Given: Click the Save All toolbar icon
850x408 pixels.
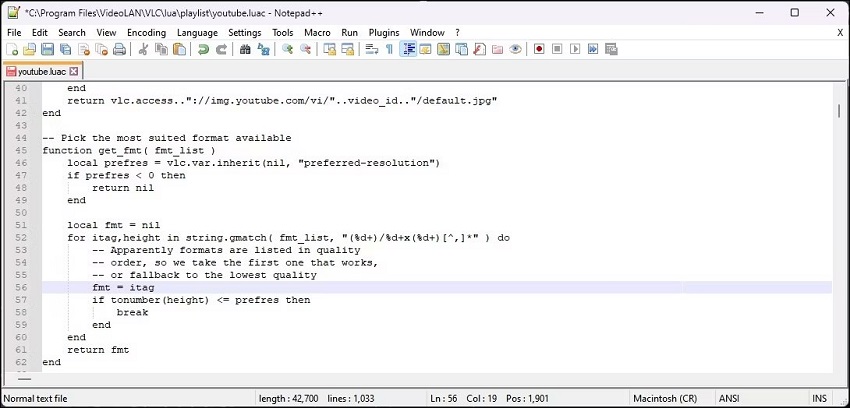Looking at the screenshot, I should tap(66, 49).
